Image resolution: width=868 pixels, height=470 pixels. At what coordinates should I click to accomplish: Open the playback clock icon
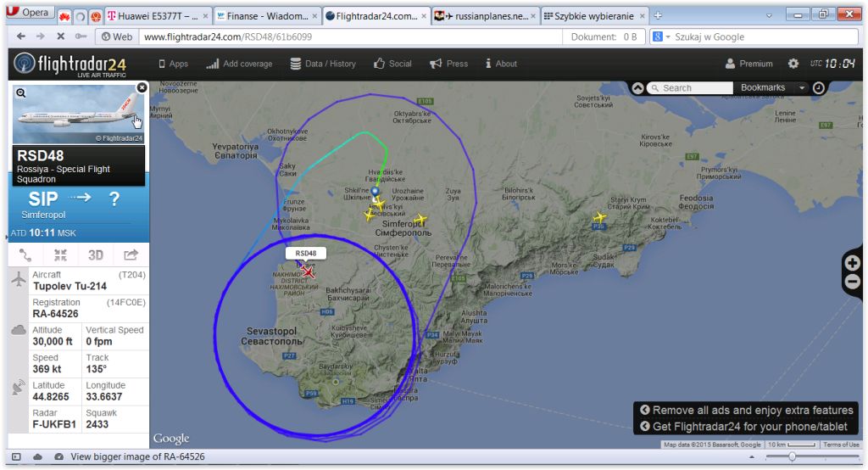pyautogui.click(x=819, y=87)
